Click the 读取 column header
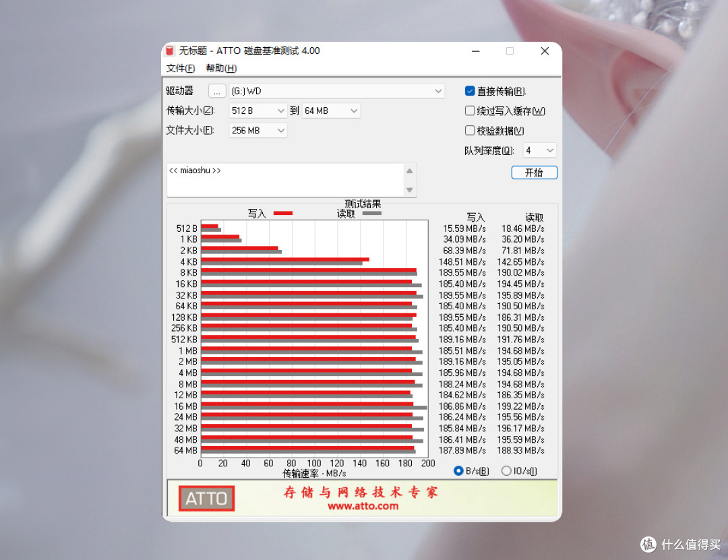728x560 pixels. [x=535, y=217]
